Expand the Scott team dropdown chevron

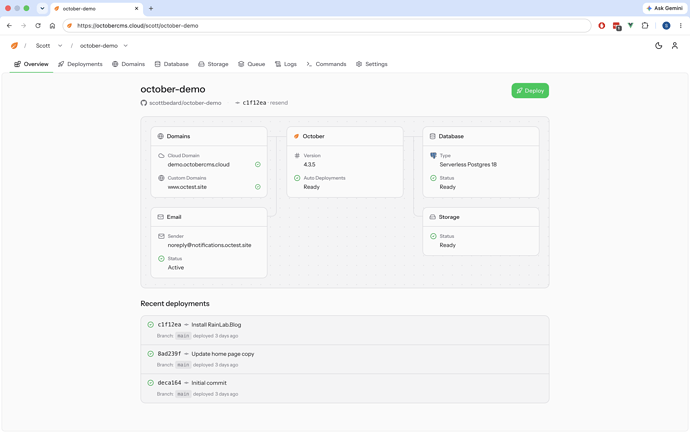point(60,45)
